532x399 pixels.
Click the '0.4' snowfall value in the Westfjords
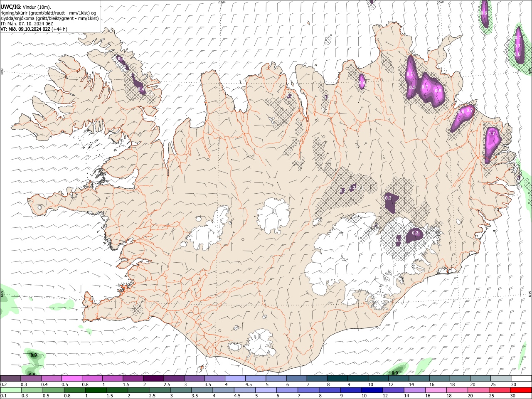[x=141, y=89]
